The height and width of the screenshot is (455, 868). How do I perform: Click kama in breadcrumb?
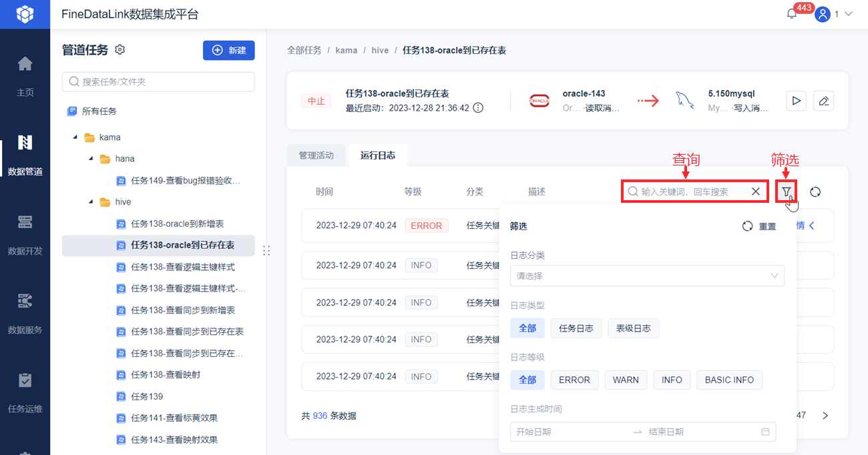(346, 50)
